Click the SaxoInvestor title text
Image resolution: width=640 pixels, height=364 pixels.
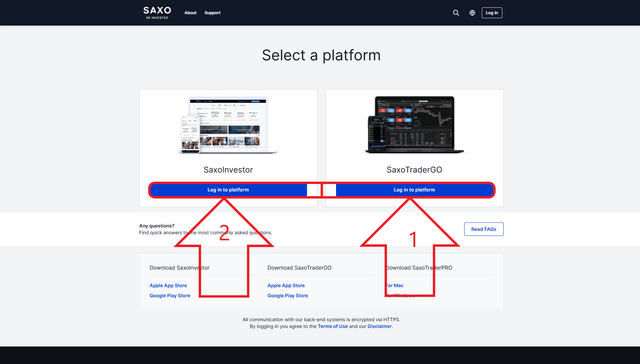[228, 170]
